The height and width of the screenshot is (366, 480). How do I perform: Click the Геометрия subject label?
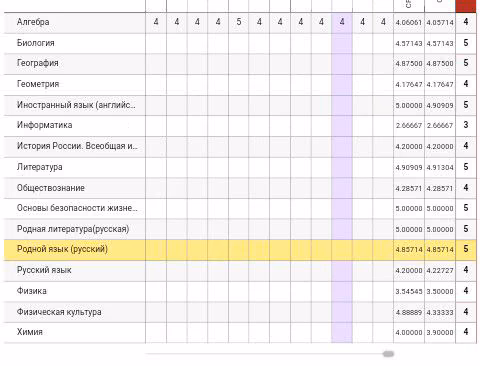(38, 84)
